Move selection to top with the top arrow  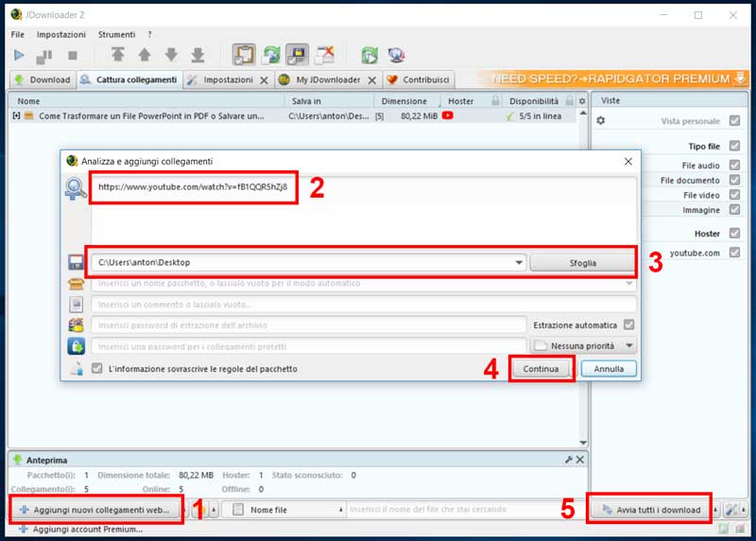pos(117,55)
